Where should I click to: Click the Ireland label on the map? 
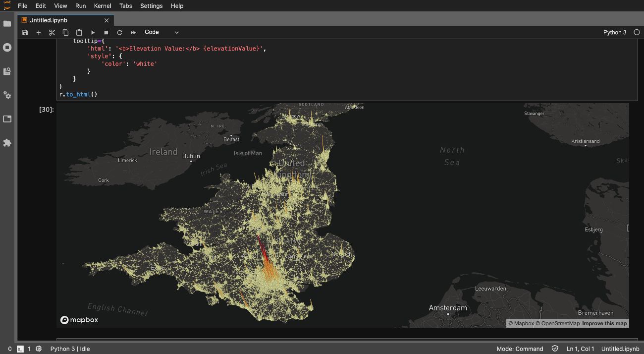click(x=163, y=152)
